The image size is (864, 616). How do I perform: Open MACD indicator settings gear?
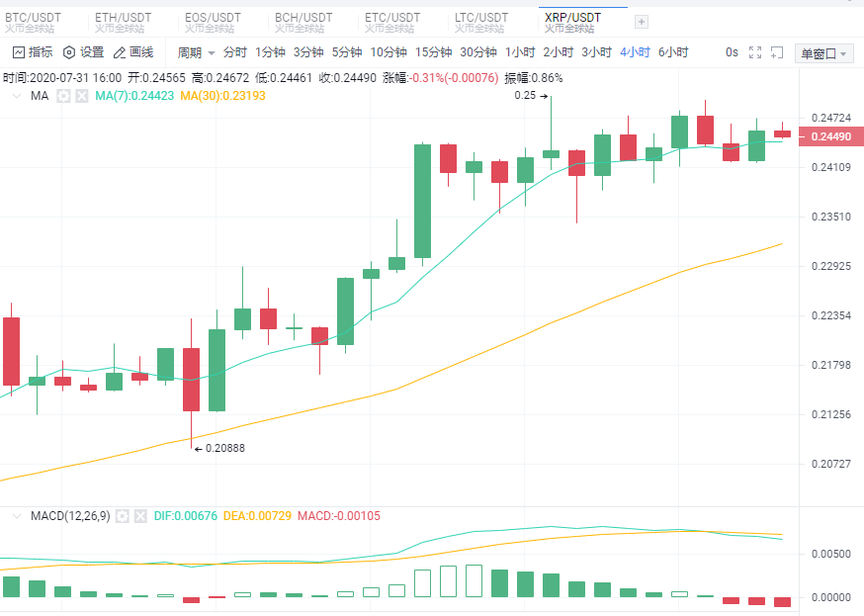click(x=122, y=516)
